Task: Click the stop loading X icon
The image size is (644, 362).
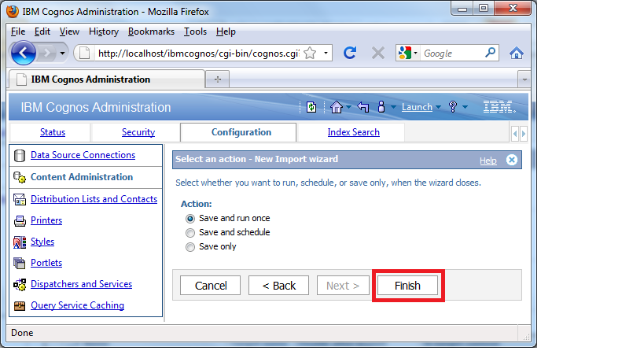Action: pyautogui.click(x=378, y=53)
